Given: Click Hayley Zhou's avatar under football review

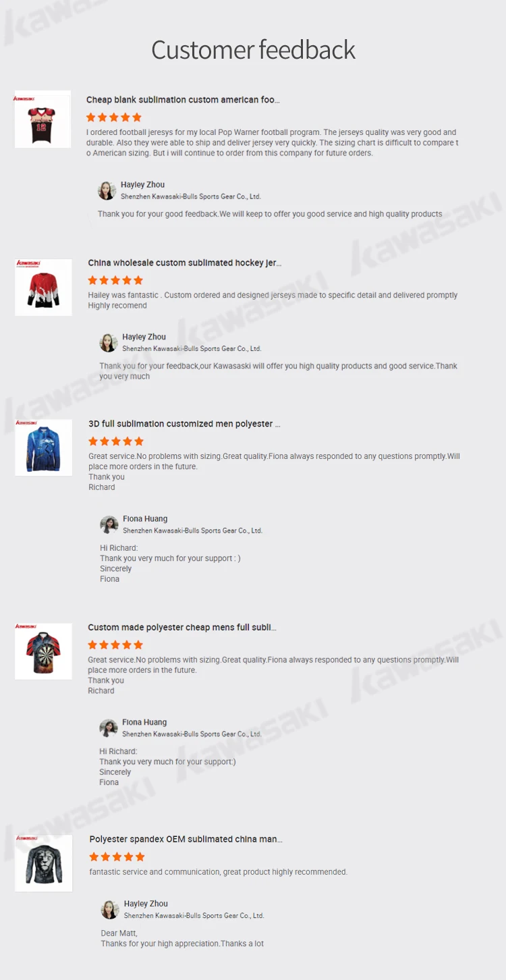Looking at the screenshot, I should [107, 190].
